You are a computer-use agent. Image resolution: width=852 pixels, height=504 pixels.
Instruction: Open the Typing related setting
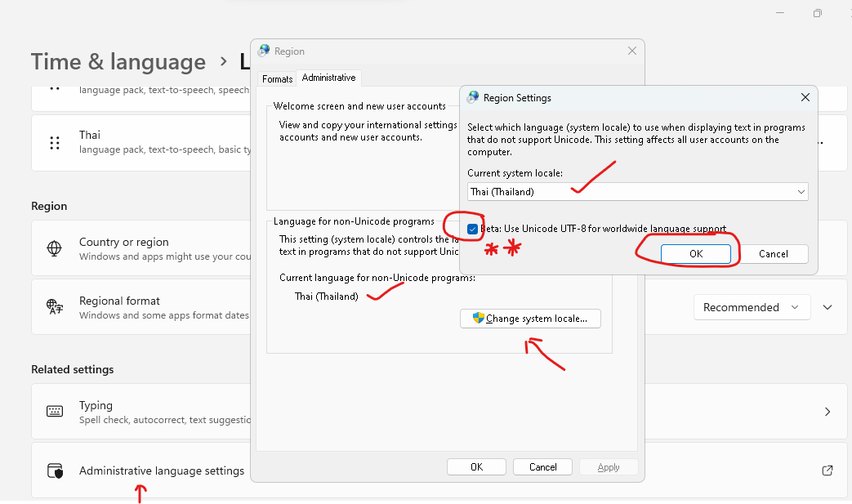(x=439, y=411)
